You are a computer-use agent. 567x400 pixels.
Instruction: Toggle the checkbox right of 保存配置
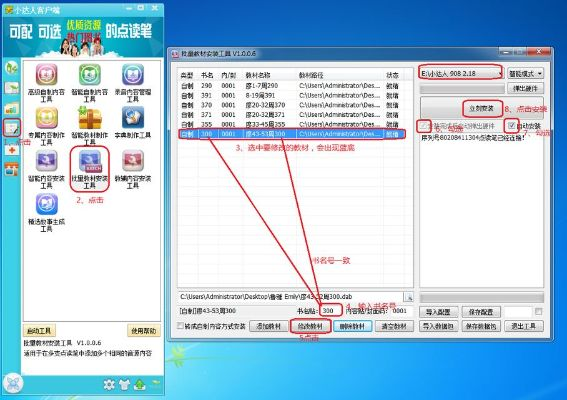tap(538, 311)
